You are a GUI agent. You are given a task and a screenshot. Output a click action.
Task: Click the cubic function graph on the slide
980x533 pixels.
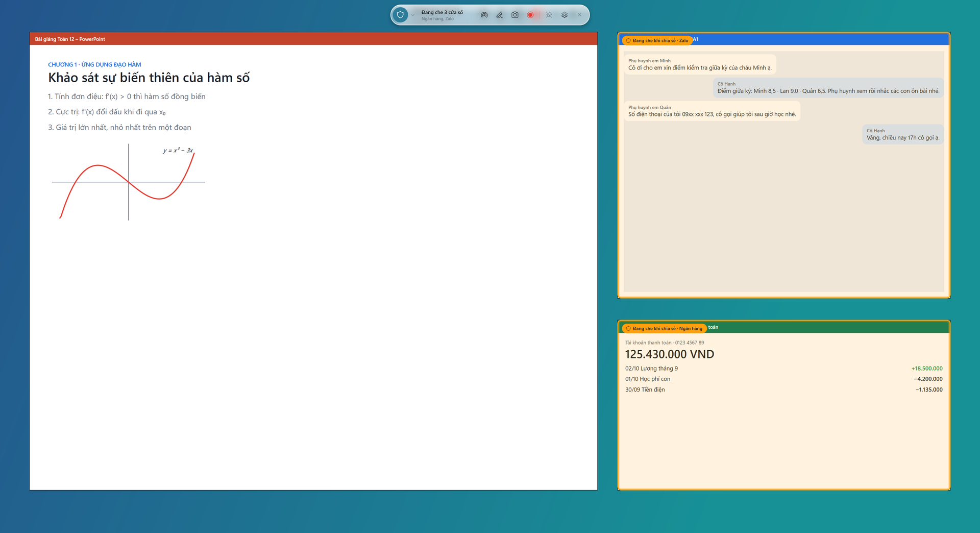(x=128, y=182)
